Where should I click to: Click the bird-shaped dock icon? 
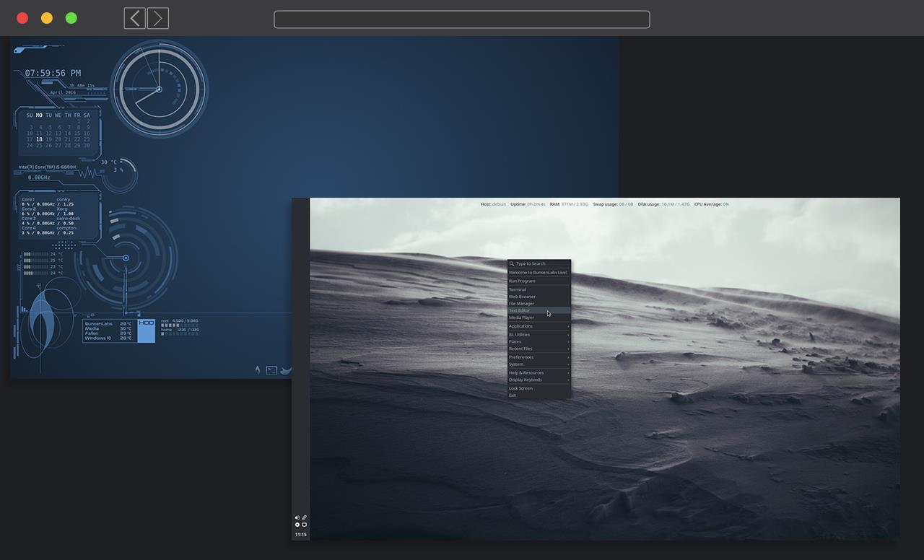pyautogui.click(x=286, y=370)
